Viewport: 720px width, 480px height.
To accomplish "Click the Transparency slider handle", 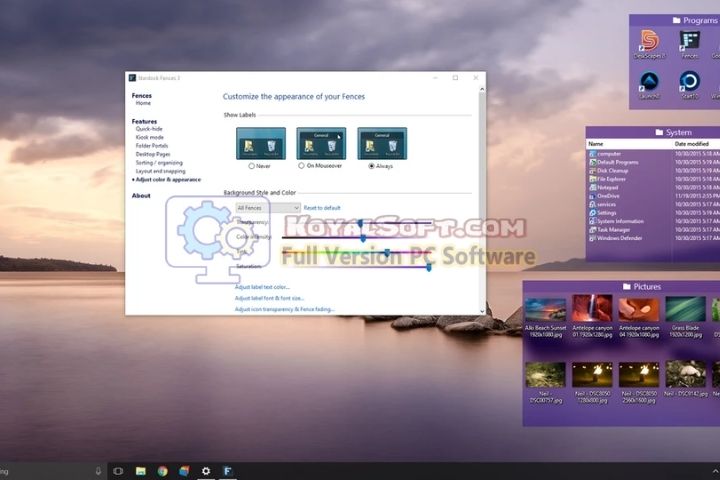I will 360,224.
